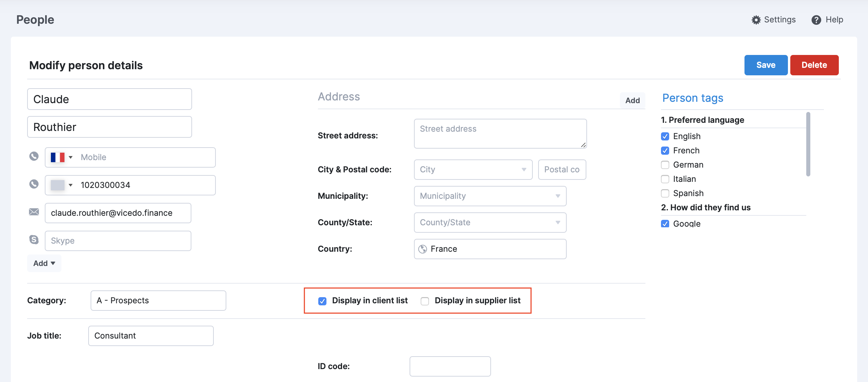Focus the Mobile number input
Image resolution: width=868 pixels, height=382 pixels.
coord(146,157)
